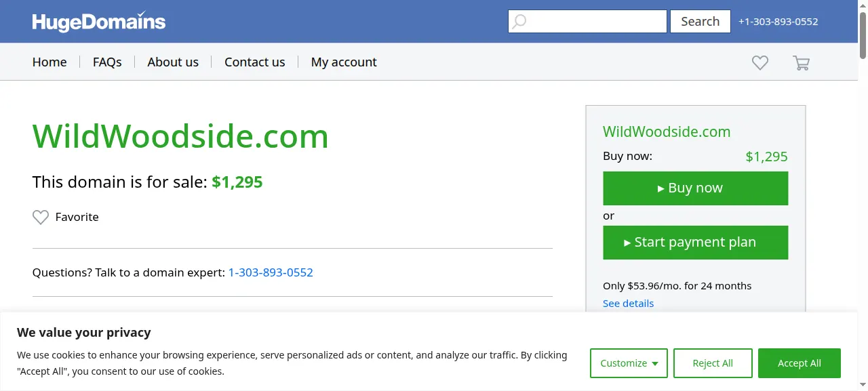Click the domain expert phone number link
868x391 pixels.
click(x=271, y=272)
